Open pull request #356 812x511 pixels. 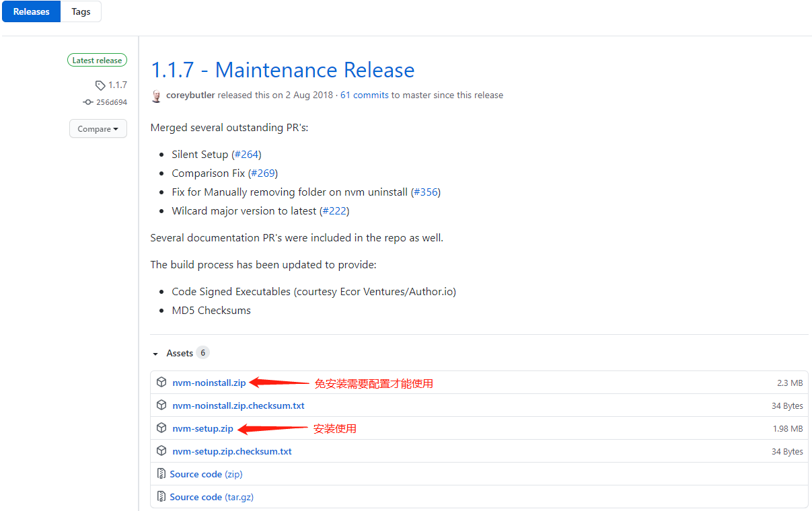[x=426, y=192]
